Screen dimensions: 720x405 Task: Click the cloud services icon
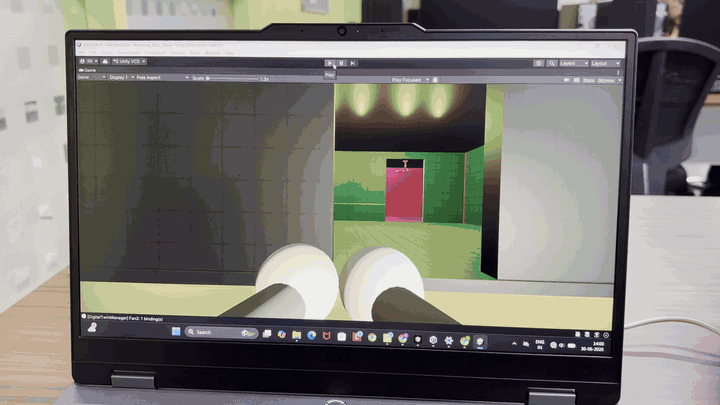coord(105,61)
